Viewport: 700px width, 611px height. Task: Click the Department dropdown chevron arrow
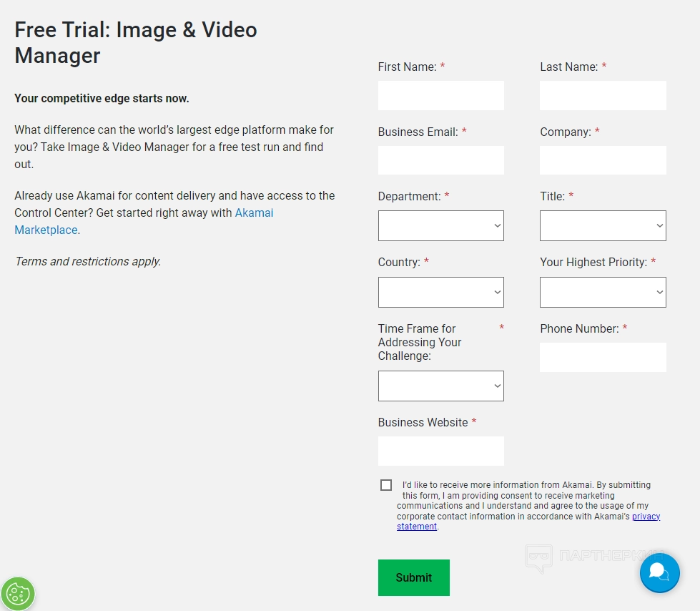[x=498, y=226]
